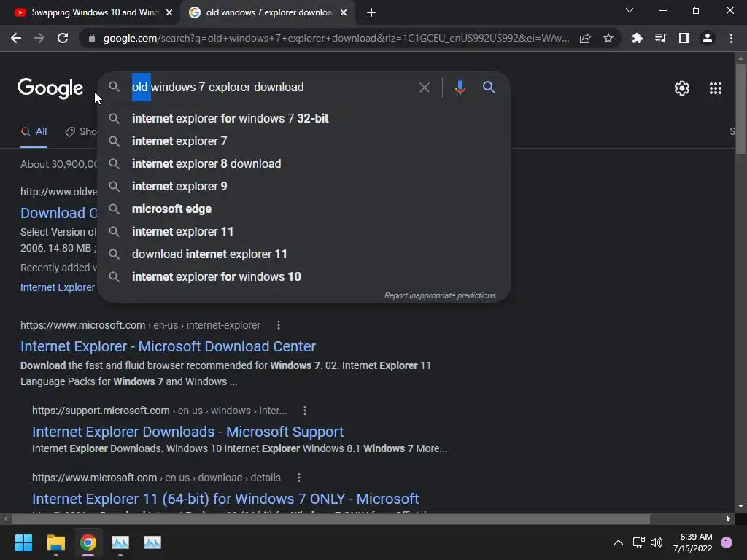Click the scroll right arrow at the bottom
This screenshot has height=560, width=747.
729,518
